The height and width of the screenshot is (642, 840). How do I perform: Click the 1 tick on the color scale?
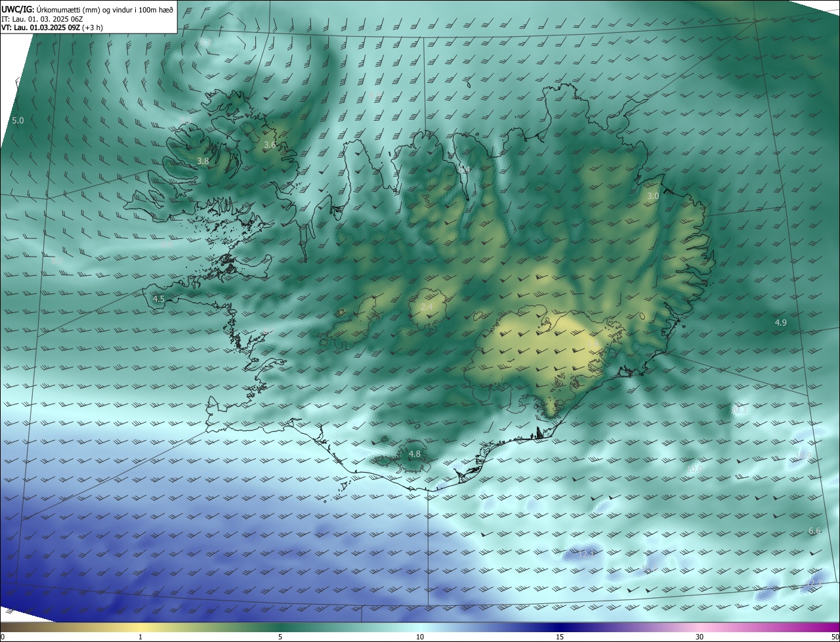(x=140, y=637)
